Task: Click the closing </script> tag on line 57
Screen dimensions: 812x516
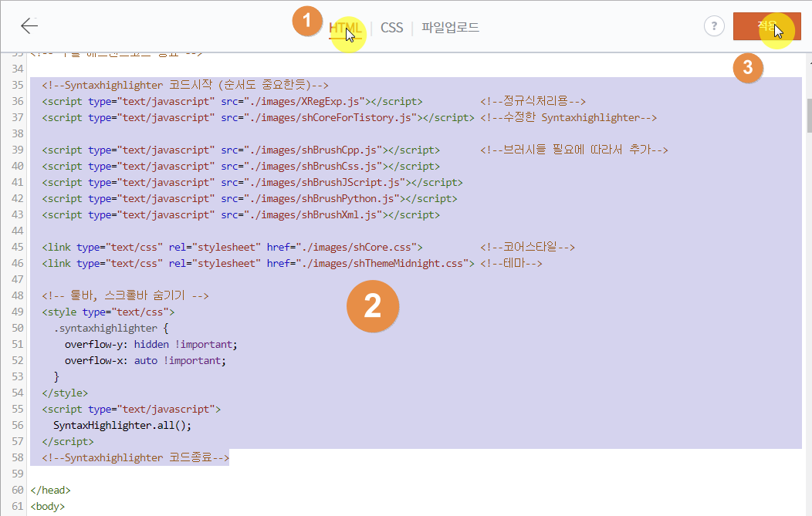Action: [x=68, y=442]
